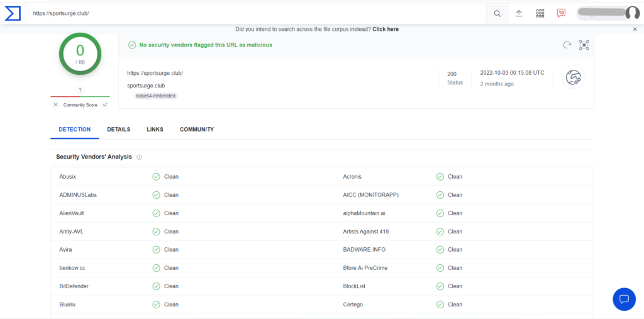
Task: Click the 2022-10-03 00:15:08 UTC timestamp
Action: click(x=512, y=73)
